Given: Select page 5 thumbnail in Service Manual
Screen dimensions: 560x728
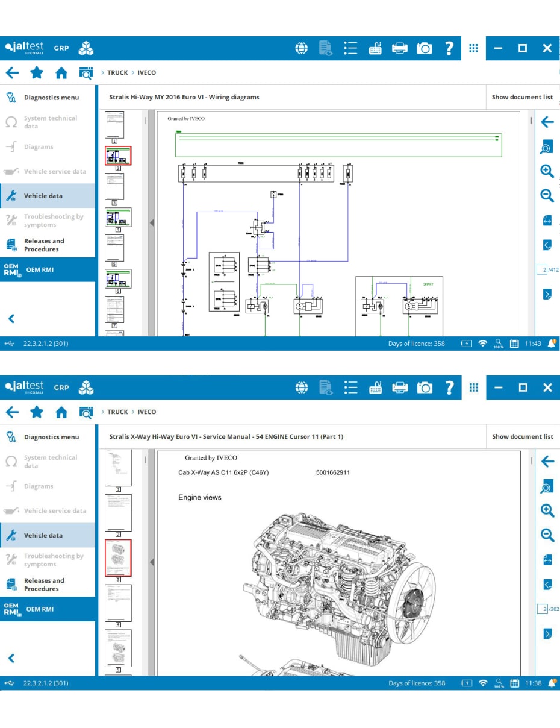Looking at the screenshot, I should [x=118, y=648].
